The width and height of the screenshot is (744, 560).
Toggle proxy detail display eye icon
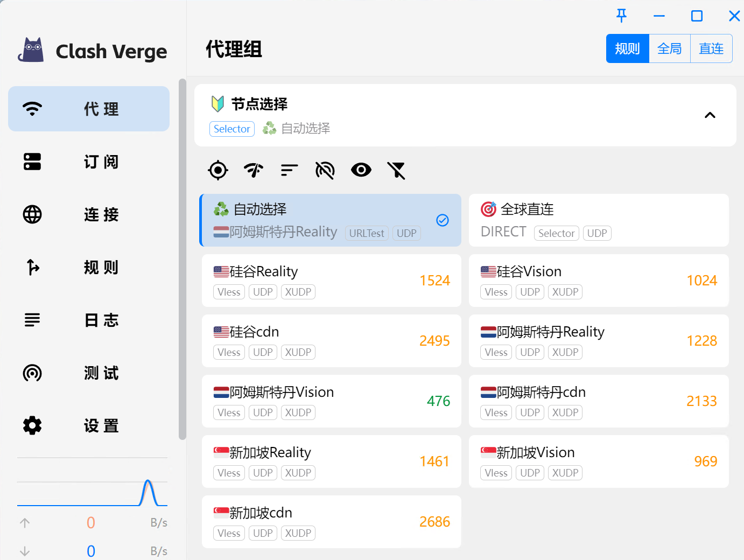click(x=361, y=170)
